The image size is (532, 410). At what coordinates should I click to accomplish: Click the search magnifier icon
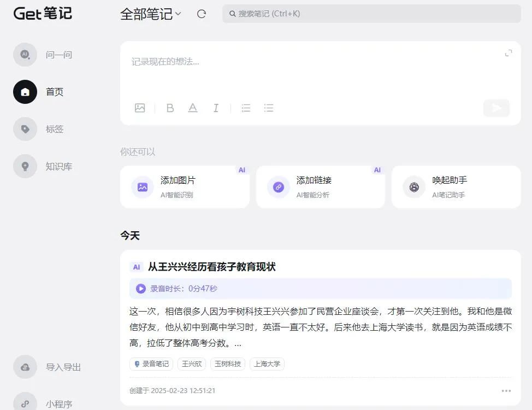click(233, 14)
